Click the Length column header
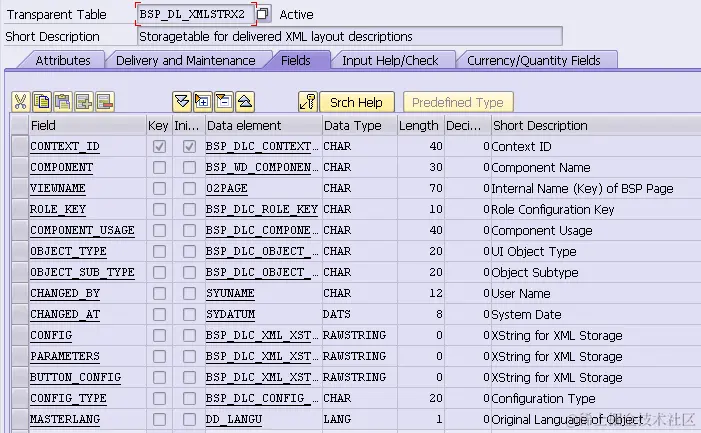The height and width of the screenshot is (433, 701). click(x=420, y=126)
